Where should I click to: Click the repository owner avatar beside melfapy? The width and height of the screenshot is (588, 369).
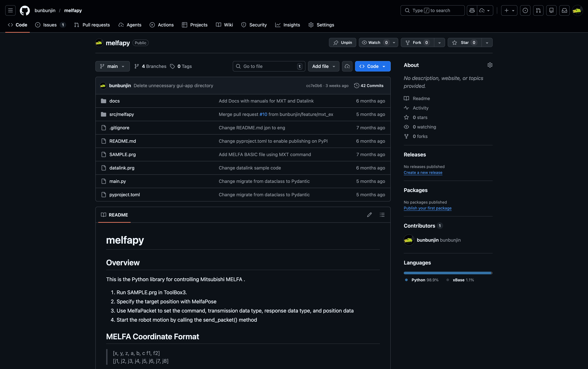pyautogui.click(x=99, y=43)
